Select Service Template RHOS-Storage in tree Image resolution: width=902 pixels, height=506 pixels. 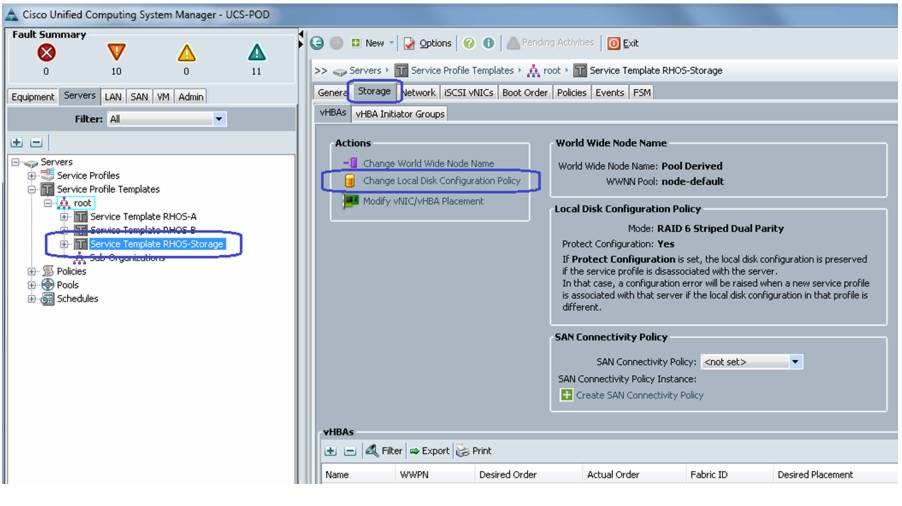click(156, 244)
